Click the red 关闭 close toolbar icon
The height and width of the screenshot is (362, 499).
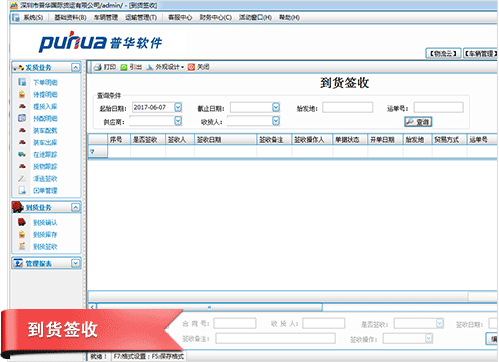(x=191, y=67)
